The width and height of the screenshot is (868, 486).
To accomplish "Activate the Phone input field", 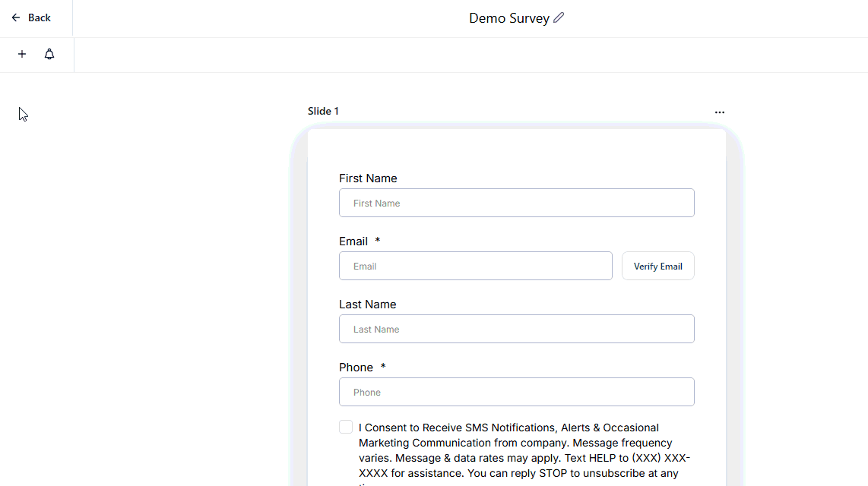I will (x=517, y=392).
